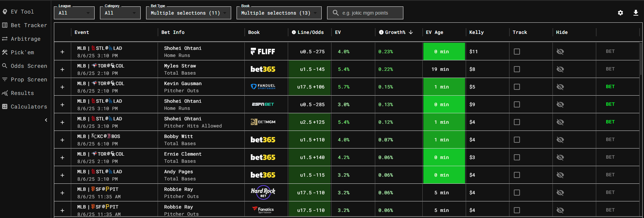Open the Bet Type multiple selections dropdown
Image resolution: width=644 pixels, height=218 pixels.
pyautogui.click(x=188, y=13)
